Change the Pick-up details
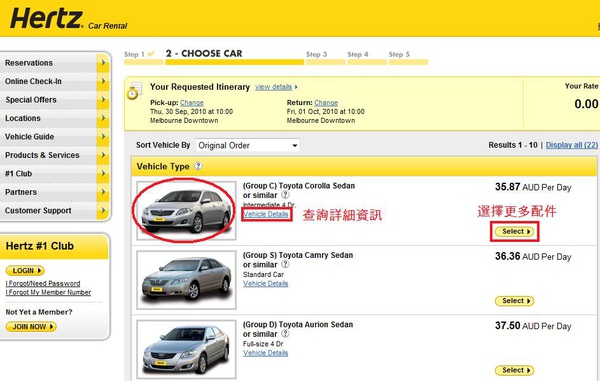 (192, 103)
